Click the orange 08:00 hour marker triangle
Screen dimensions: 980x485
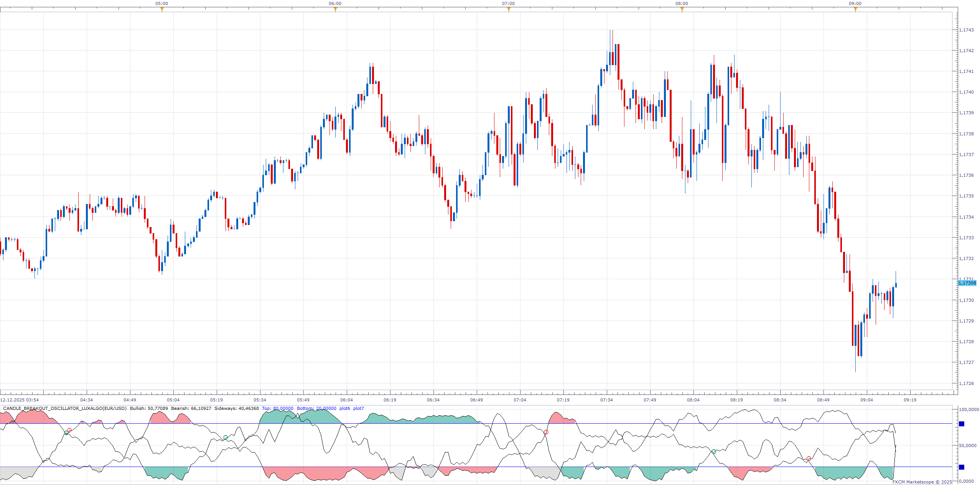[682, 10]
